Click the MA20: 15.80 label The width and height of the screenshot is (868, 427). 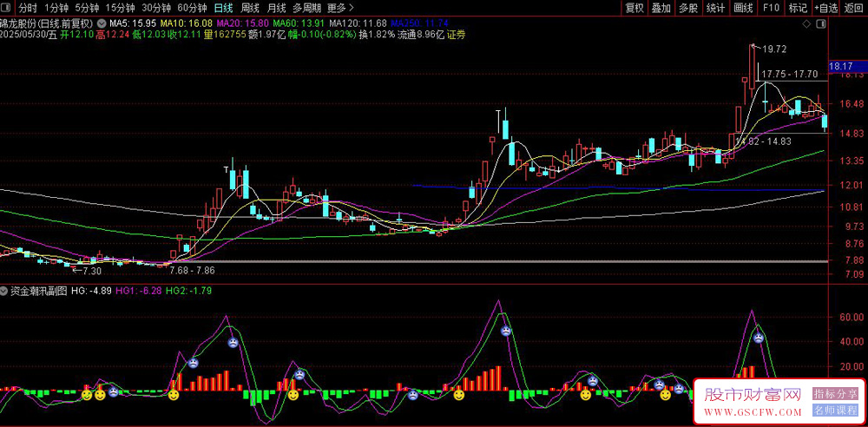pyautogui.click(x=243, y=23)
